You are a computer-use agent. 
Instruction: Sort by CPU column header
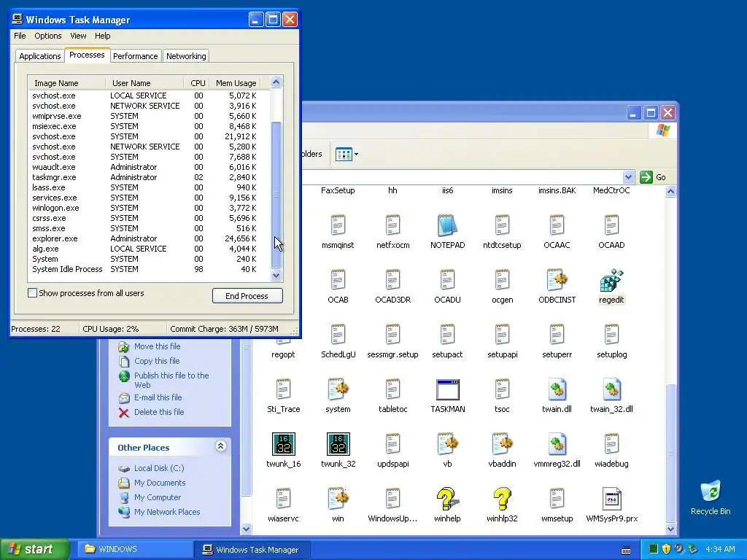[197, 83]
